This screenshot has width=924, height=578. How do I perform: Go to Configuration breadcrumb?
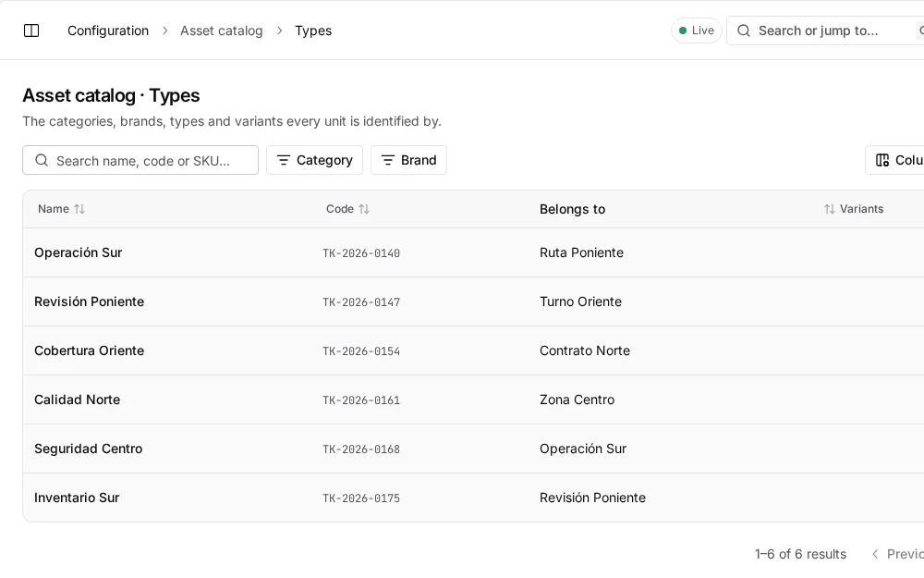coord(108,31)
